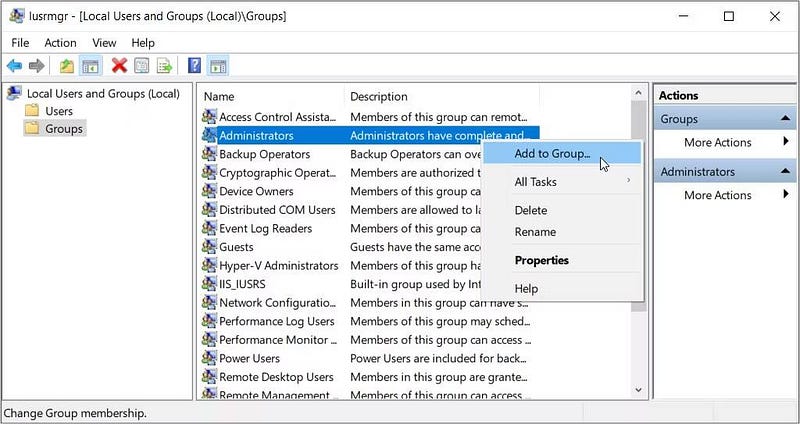
Task: Select the Users node in console tree
Action: pyautogui.click(x=59, y=111)
